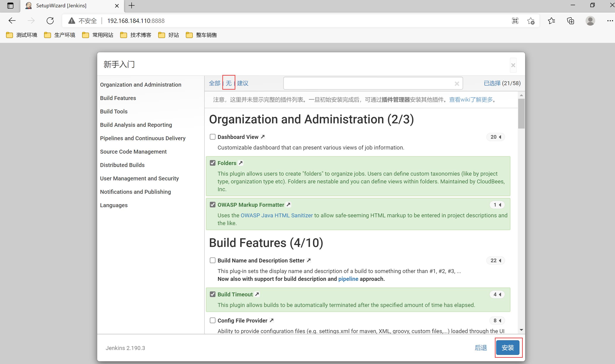Open browser settings and more menu
The height and width of the screenshot is (364, 615).
click(x=610, y=21)
